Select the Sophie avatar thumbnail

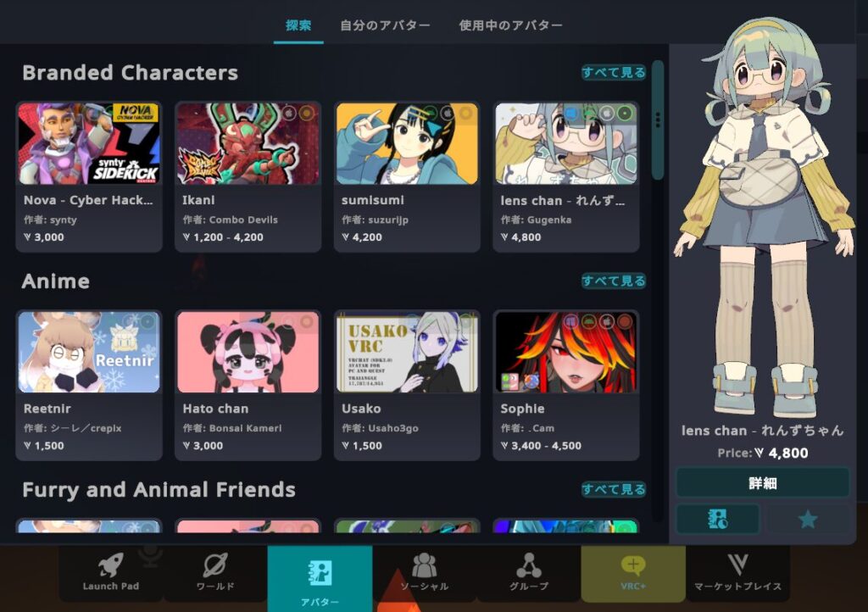(x=565, y=352)
